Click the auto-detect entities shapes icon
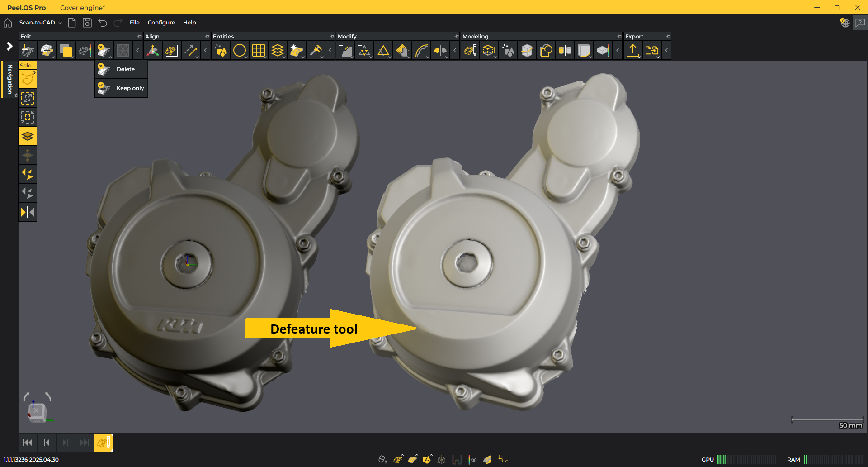Screen dimensions: 868x467 coord(221,51)
